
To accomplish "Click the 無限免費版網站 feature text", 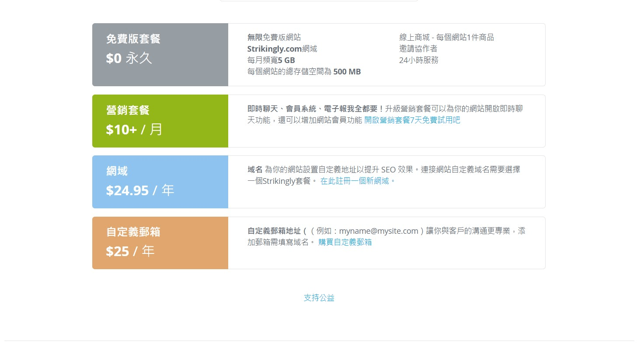I will click(x=274, y=37).
